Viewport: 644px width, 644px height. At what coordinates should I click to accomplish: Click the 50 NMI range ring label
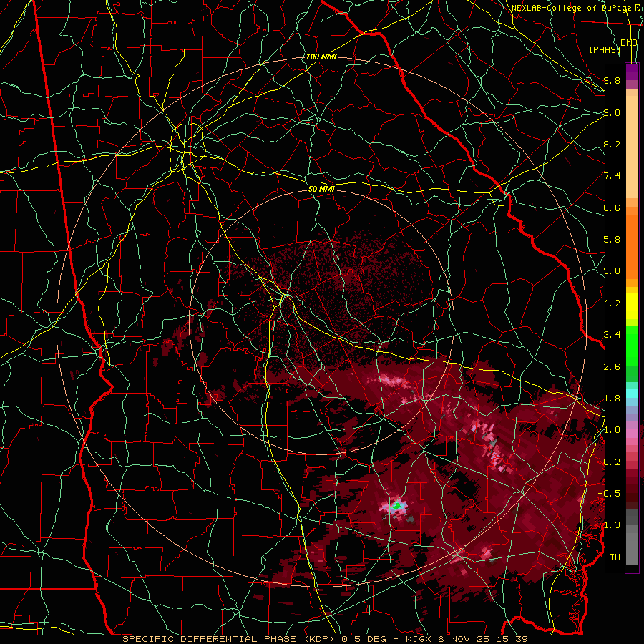pos(321,189)
